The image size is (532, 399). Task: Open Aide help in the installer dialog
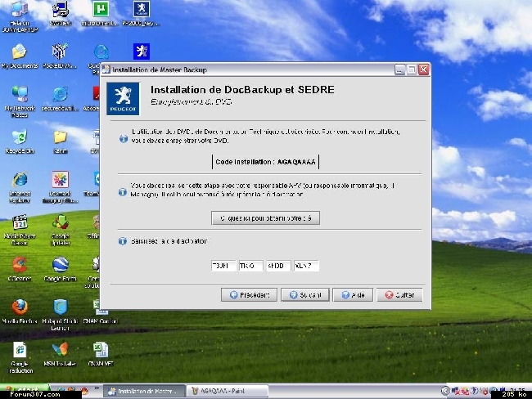(x=353, y=295)
